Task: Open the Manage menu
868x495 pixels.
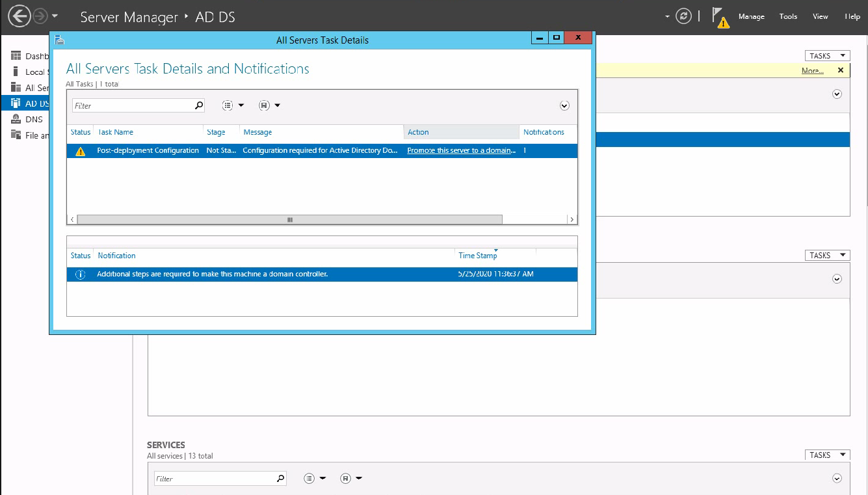Action: tap(751, 17)
